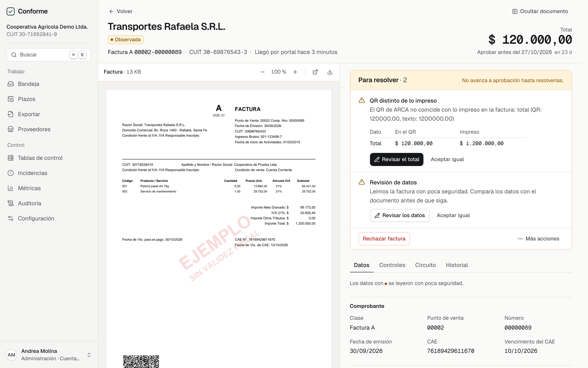Click the Punto de venta value 00002

pyautogui.click(x=435, y=328)
